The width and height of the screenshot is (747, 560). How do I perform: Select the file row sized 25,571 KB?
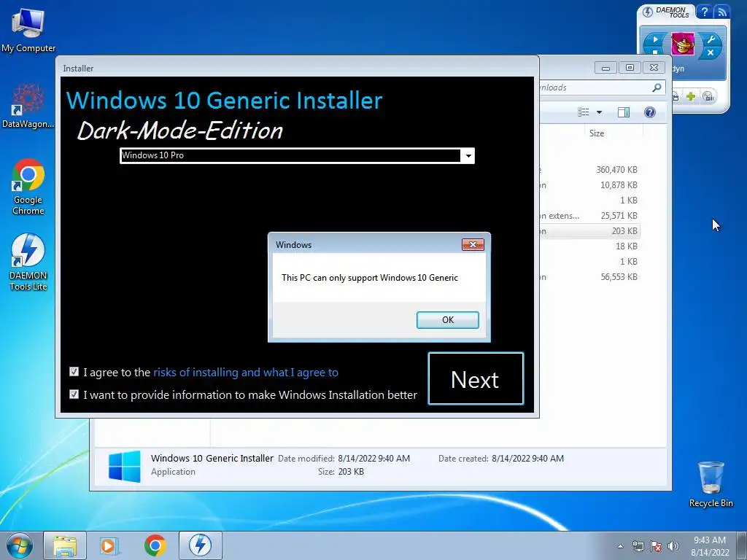click(x=589, y=216)
